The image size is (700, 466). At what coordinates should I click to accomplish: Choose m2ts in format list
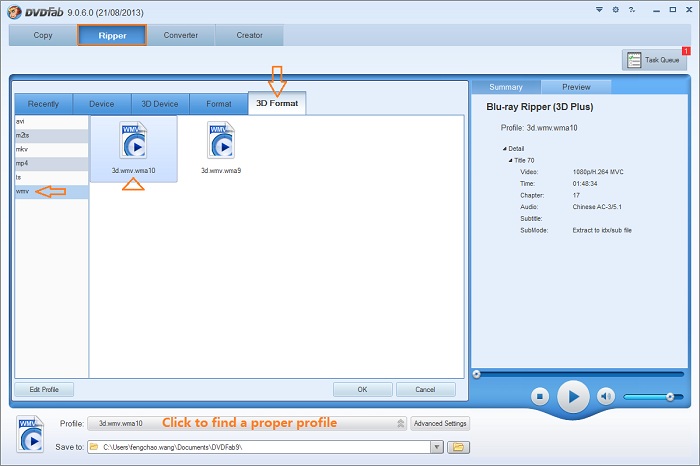pos(51,135)
